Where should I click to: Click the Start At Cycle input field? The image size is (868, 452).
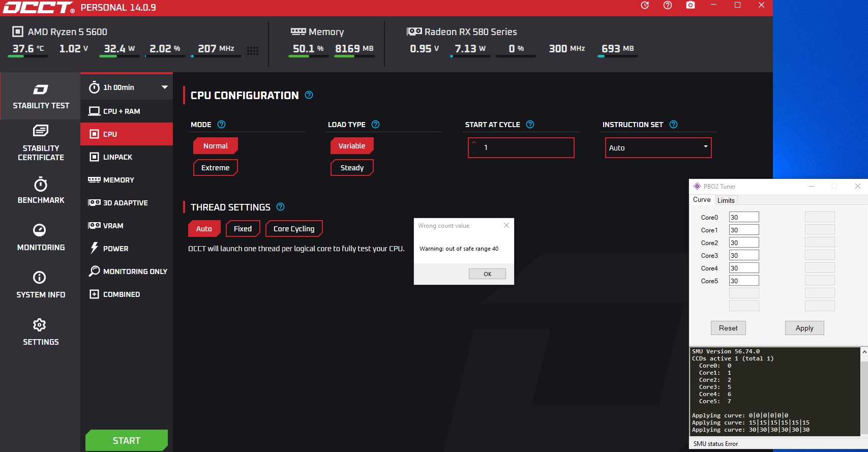click(x=521, y=147)
